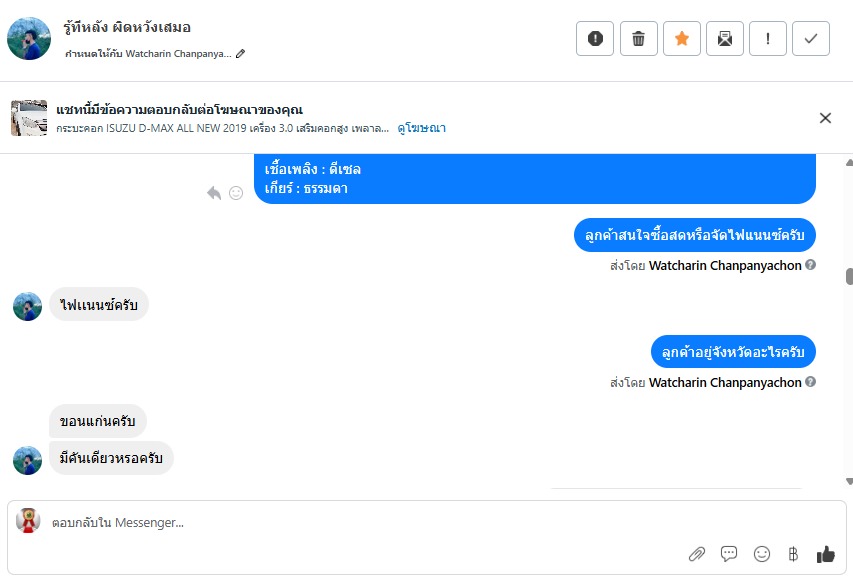Image resolution: width=853 pixels, height=580 pixels.
Task: Mark conversation as unread envelope icon
Action: point(725,39)
